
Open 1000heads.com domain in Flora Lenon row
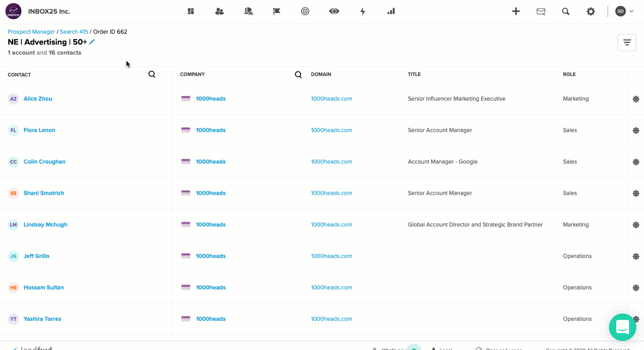[332, 130]
